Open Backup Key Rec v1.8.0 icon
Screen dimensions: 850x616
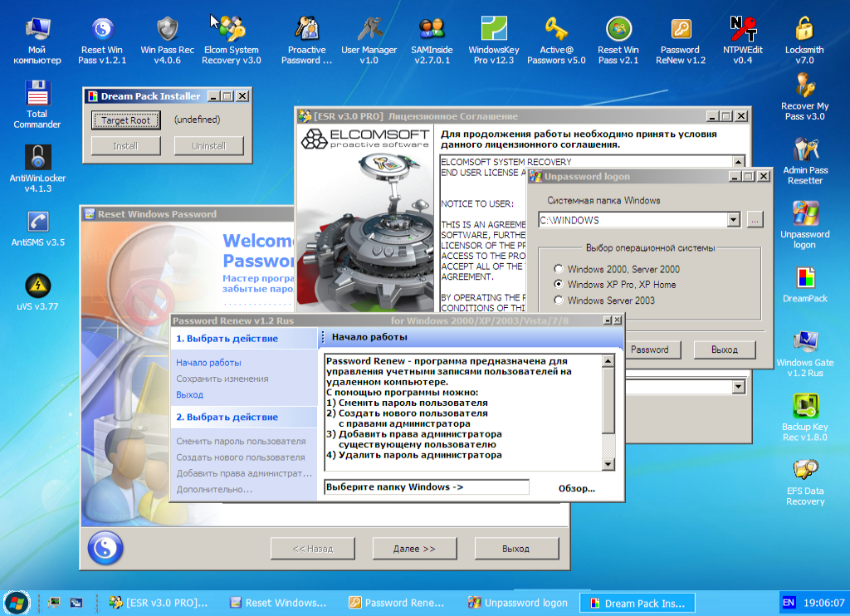(x=805, y=418)
